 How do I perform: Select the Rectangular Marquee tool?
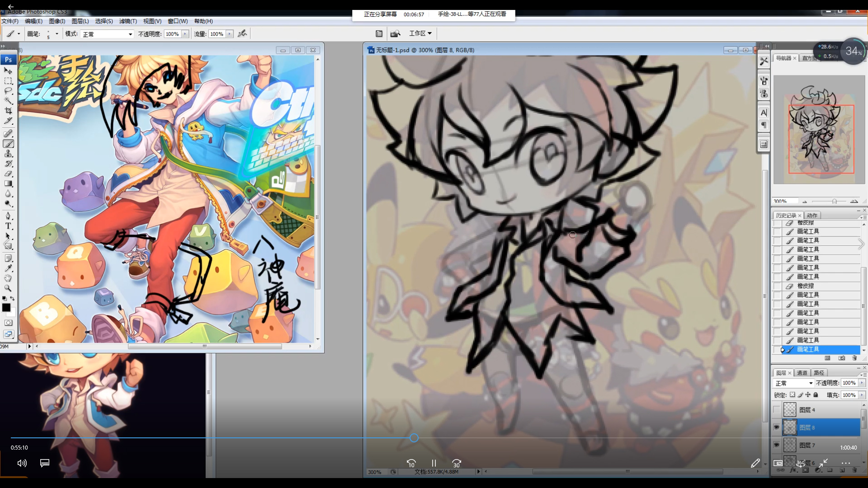[8, 81]
